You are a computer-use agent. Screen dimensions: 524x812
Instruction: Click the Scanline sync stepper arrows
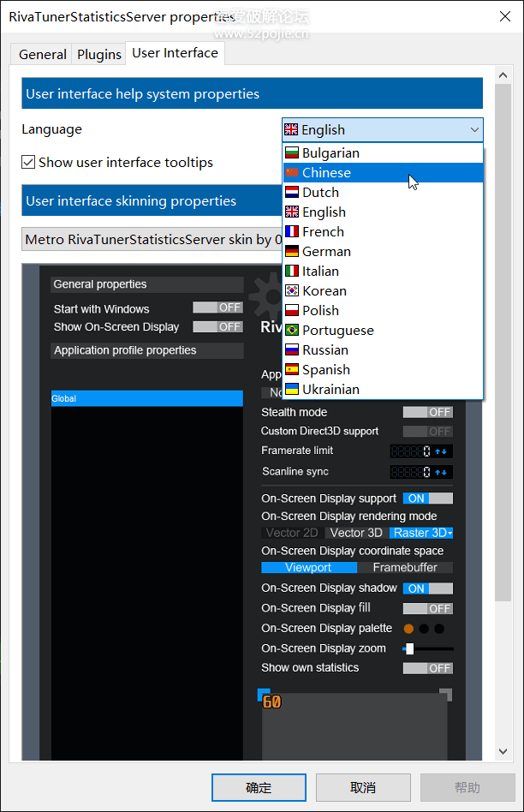pyautogui.click(x=441, y=472)
